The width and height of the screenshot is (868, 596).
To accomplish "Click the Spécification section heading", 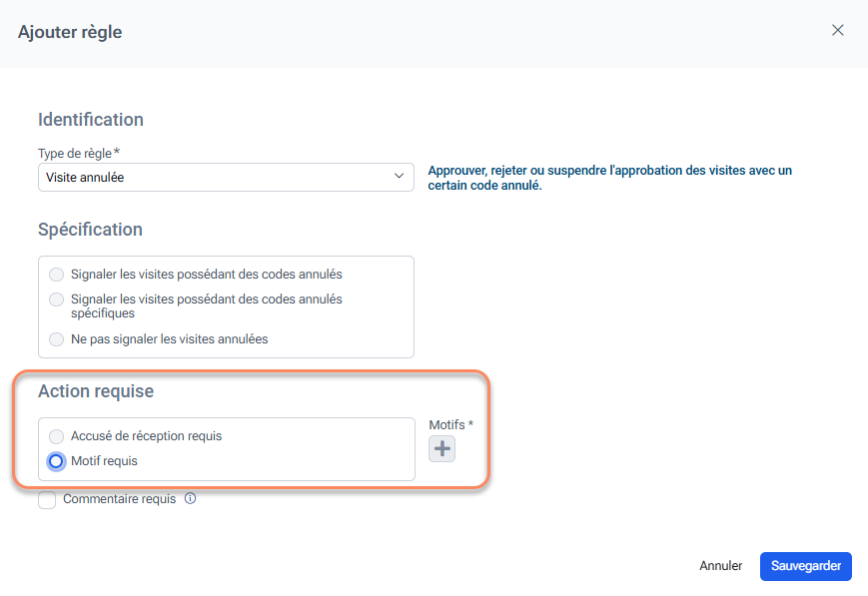I will 90,230.
